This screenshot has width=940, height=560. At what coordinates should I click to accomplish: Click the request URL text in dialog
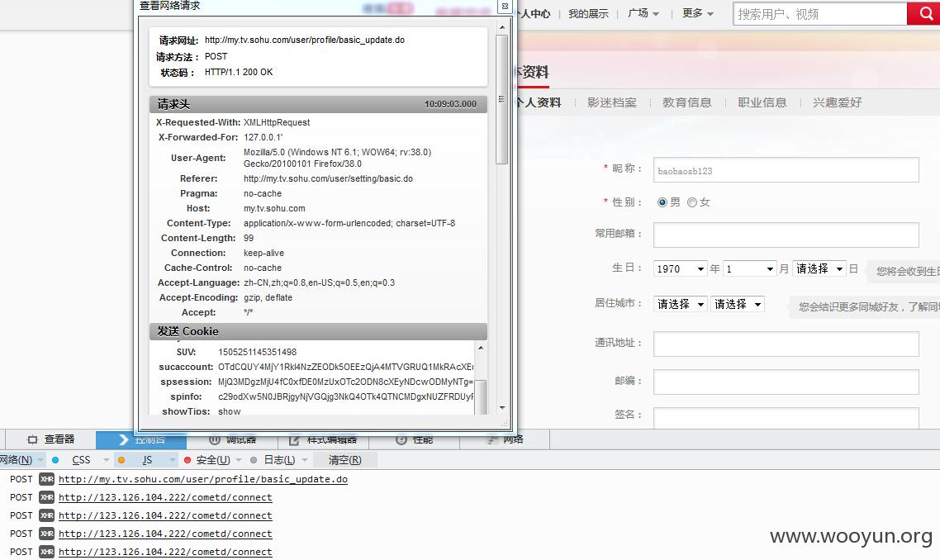pos(305,40)
